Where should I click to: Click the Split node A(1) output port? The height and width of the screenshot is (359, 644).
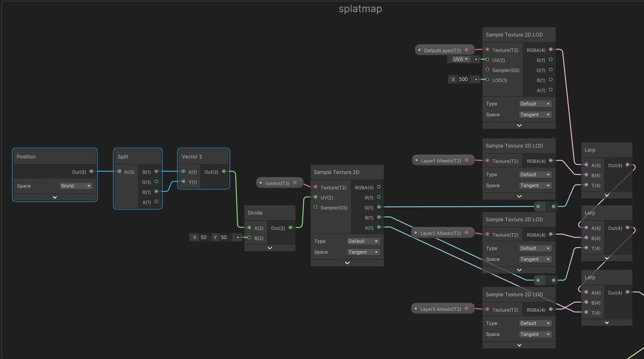(156, 202)
